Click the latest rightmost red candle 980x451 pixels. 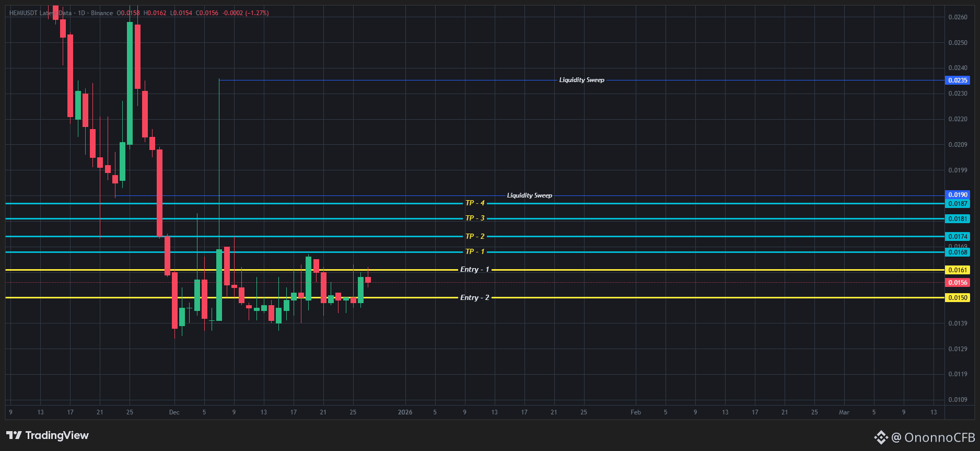(368, 280)
